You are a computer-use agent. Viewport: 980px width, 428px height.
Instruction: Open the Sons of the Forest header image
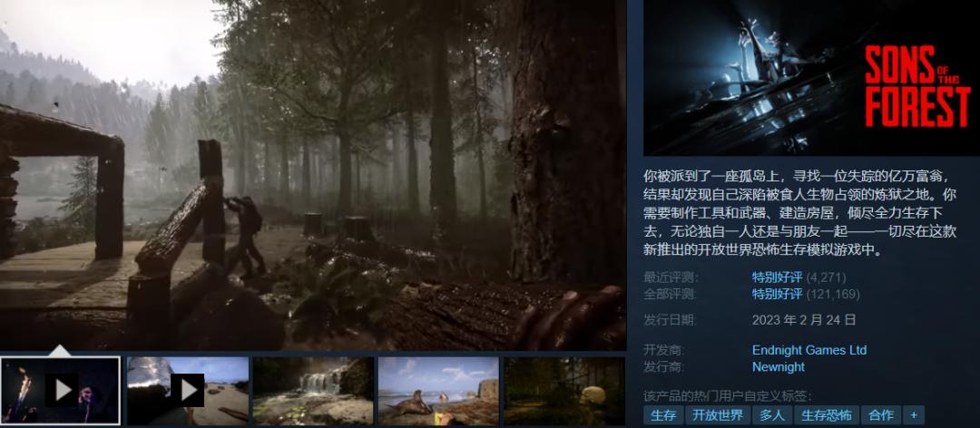(811, 77)
